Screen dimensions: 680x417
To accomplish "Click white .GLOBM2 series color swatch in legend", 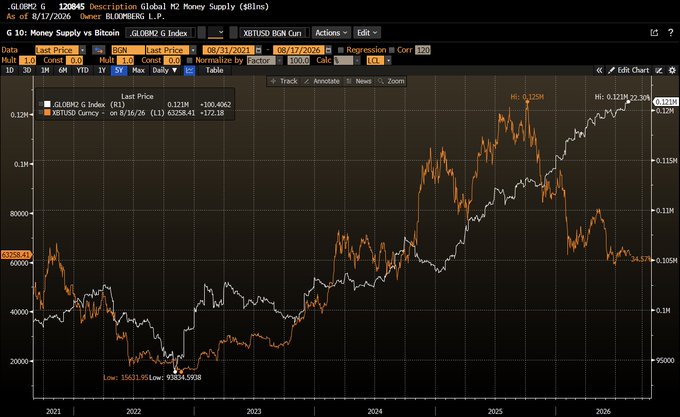I will (47, 104).
